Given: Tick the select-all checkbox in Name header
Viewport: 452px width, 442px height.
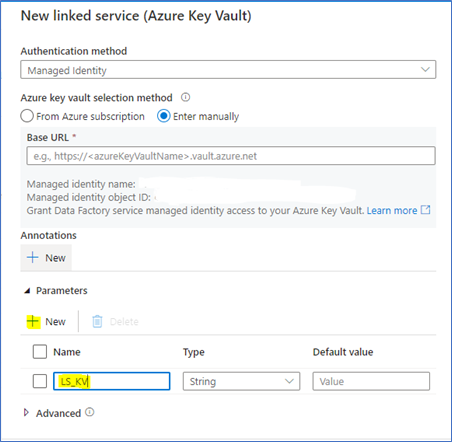Looking at the screenshot, I should pyautogui.click(x=40, y=352).
